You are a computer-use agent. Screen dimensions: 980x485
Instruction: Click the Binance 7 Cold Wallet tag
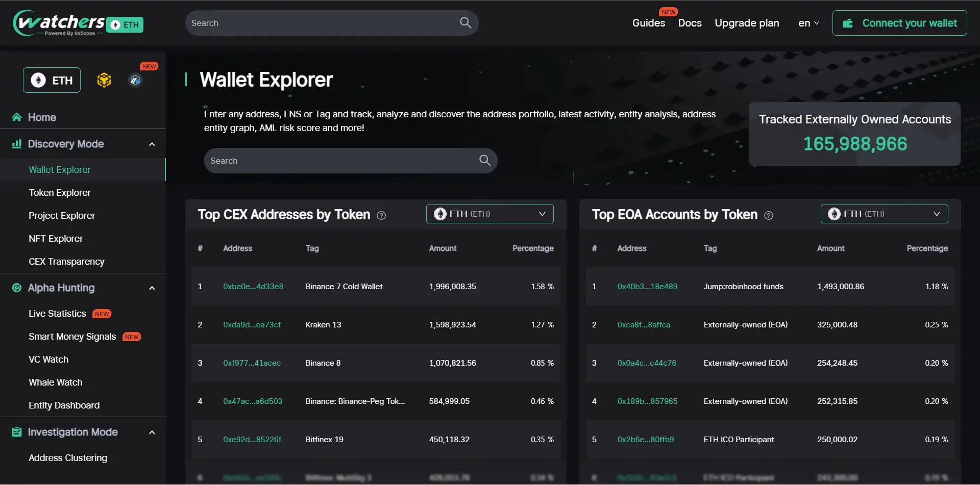(344, 287)
